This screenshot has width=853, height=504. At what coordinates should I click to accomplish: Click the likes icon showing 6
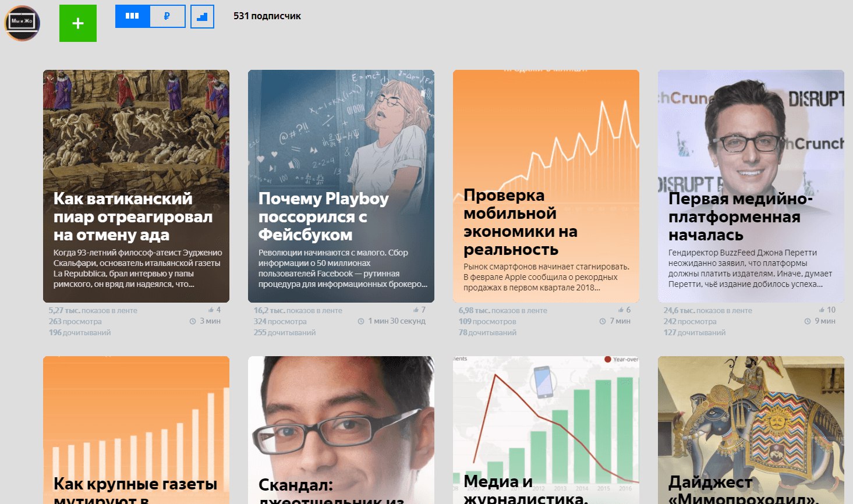pos(621,310)
